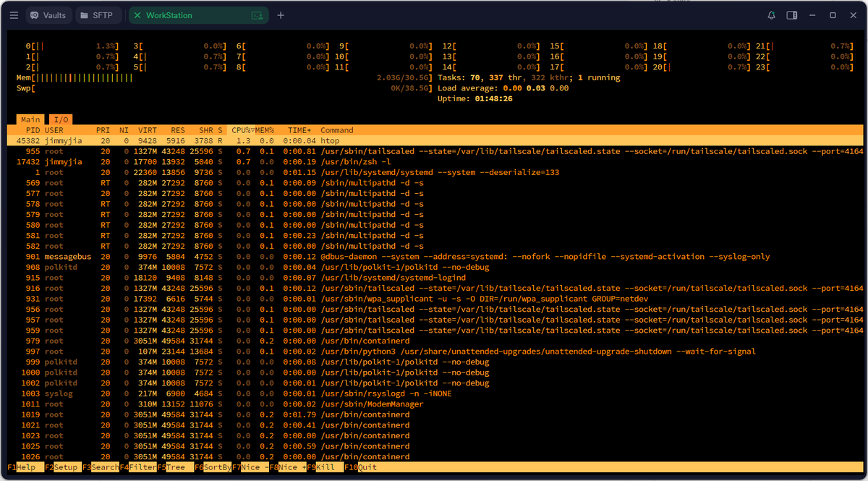The width and height of the screenshot is (868, 481).
Task: Sort processes by the USER column header
Action: pos(54,130)
